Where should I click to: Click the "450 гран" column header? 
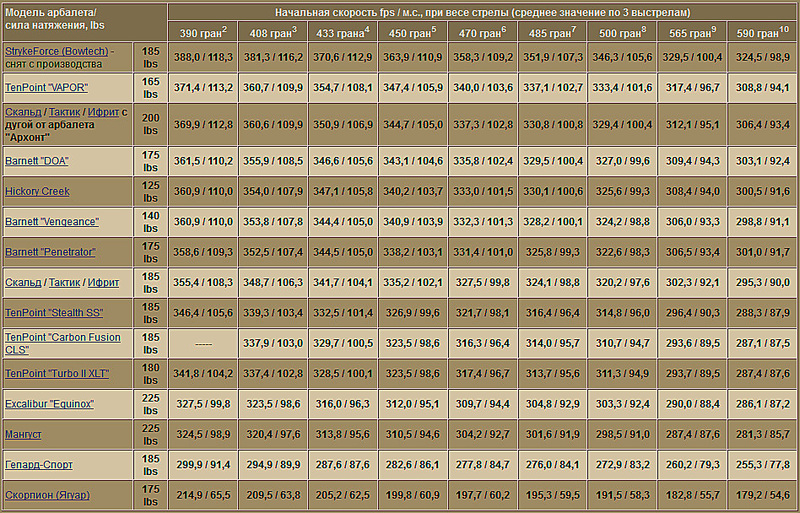[x=413, y=32]
